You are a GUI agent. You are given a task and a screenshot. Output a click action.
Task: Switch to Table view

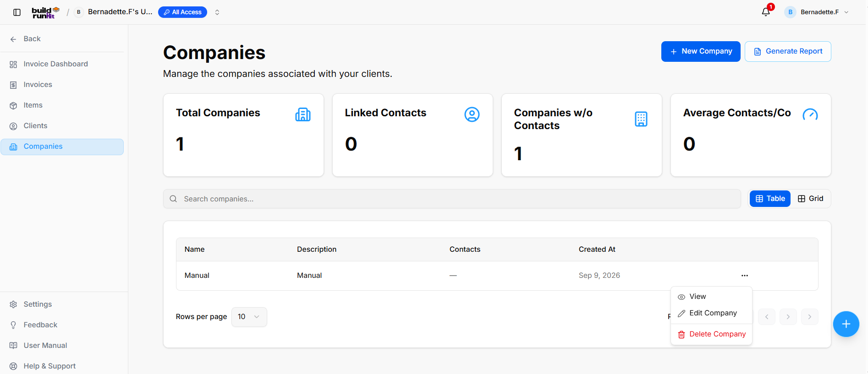click(770, 199)
